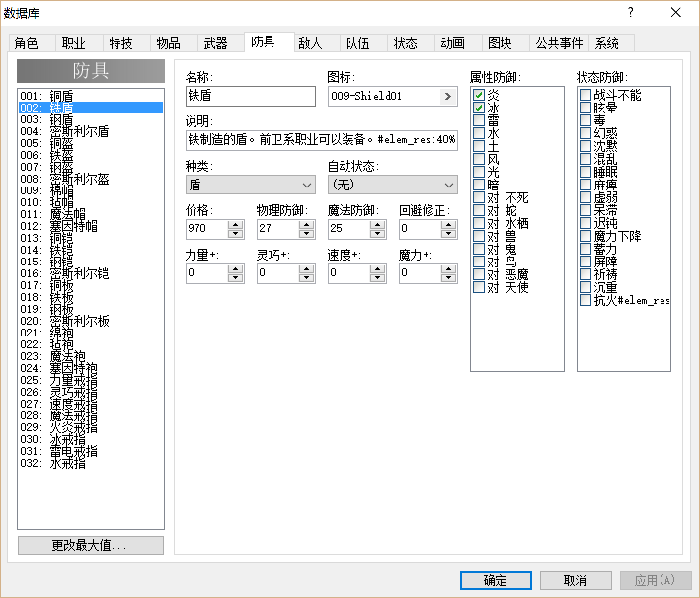Click the 应用(A) button
This screenshot has height=598, width=700.
656,581
